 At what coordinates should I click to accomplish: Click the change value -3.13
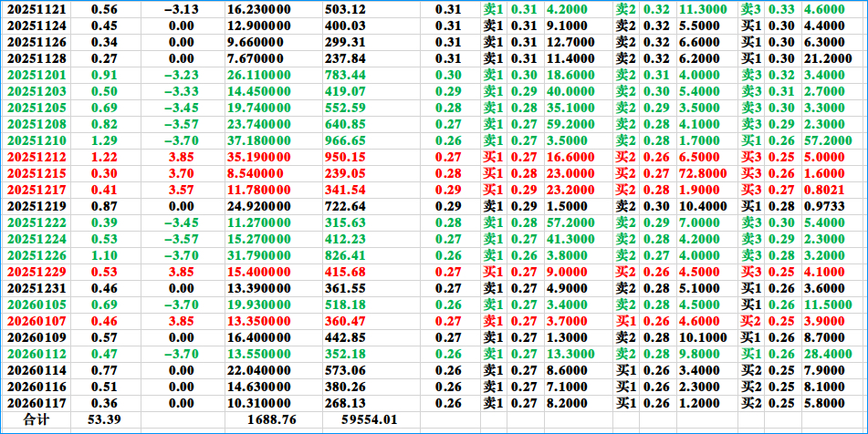pyautogui.click(x=181, y=9)
